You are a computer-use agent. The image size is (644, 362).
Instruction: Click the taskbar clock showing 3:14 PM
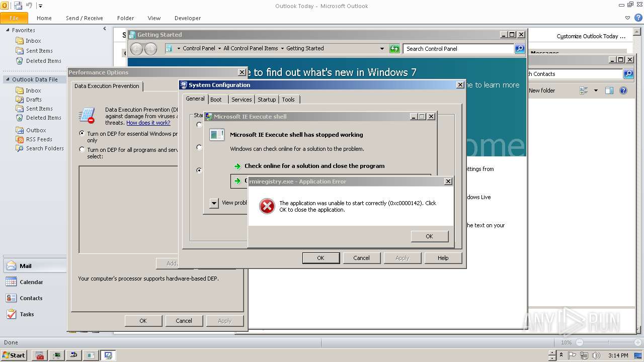pyautogui.click(x=618, y=355)
